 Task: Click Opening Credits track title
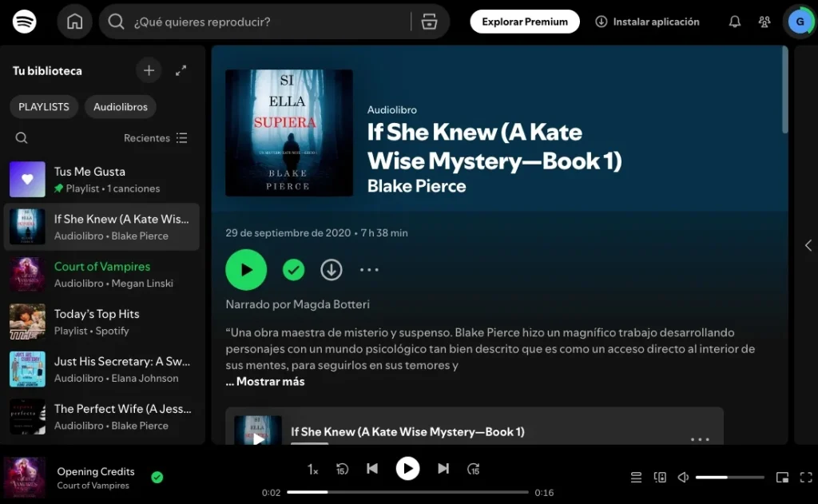tap(96, 471)
